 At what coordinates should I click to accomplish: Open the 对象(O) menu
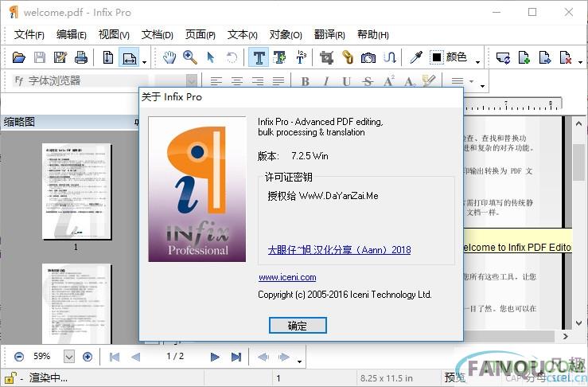tap(286, 35)
